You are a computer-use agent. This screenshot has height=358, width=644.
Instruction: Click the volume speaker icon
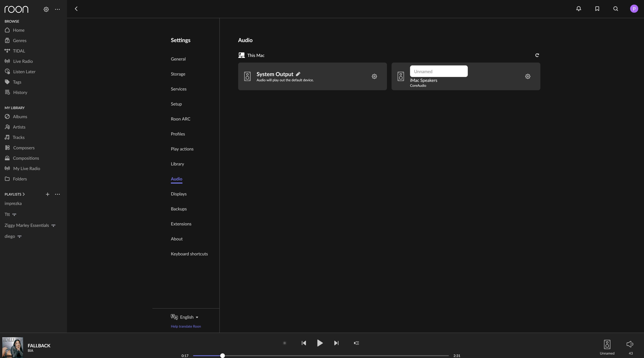(x=630, y=344)
